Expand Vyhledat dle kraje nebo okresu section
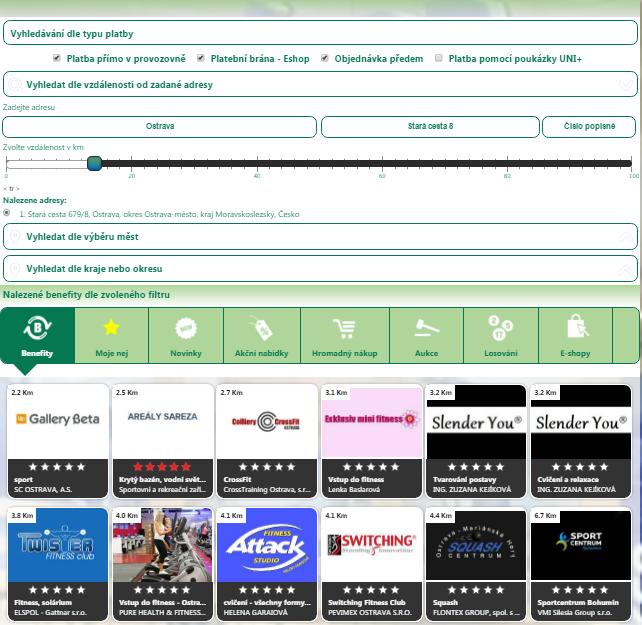642x625 pixels. click(x=320, y=269)
